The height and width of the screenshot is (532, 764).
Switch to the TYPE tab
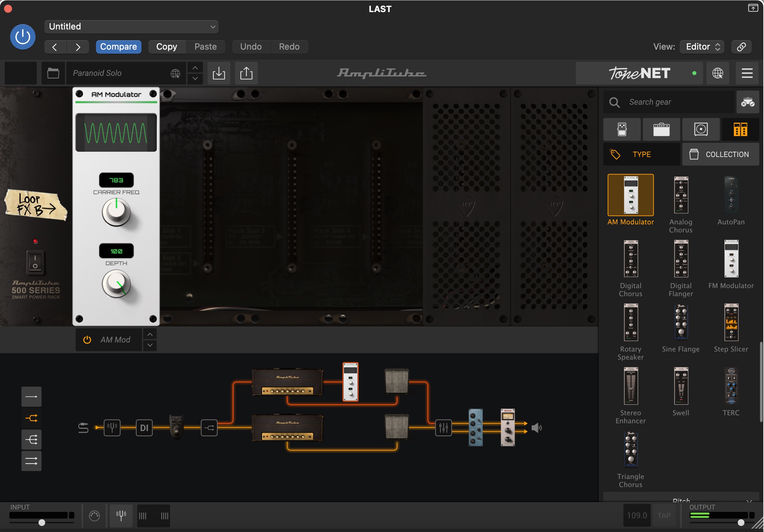tap(642, 154)
